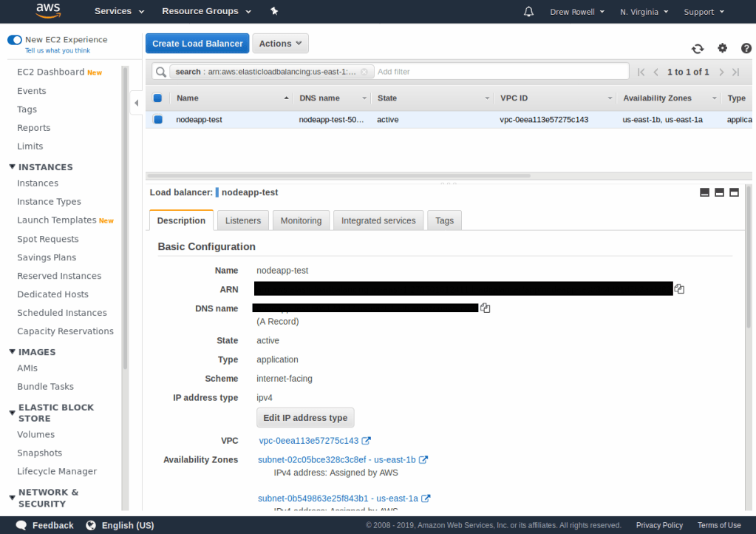756x534 pixels.
Task: Collapse the left navigation sidebar arrow
Action: (x=136, y=104)
